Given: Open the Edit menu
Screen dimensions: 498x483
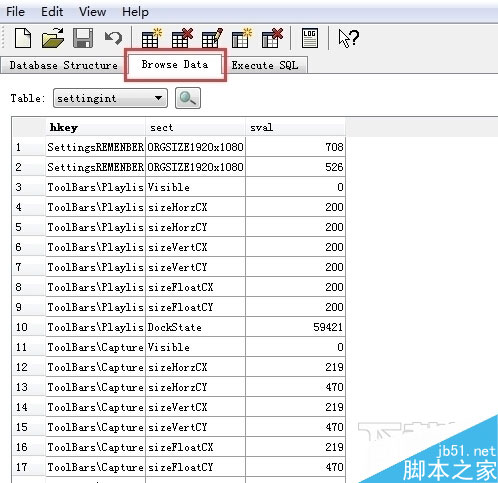Looking at the screenshot, I should click(x=52, y=12).
